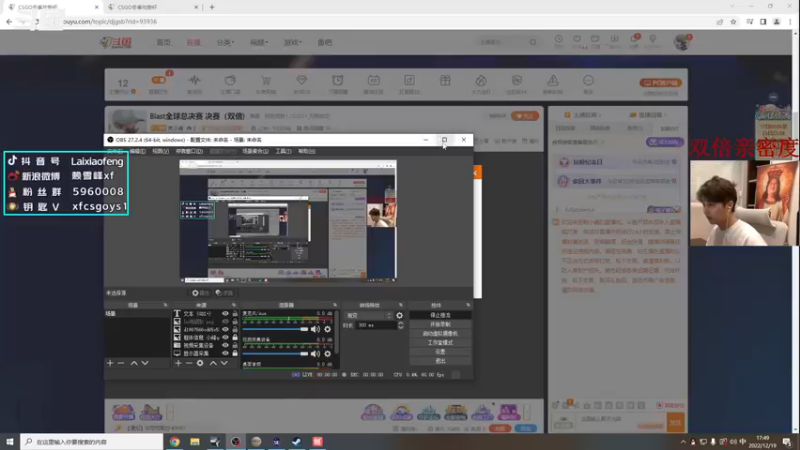This screenshot has height=450, width=800.
Task: Toggle the lock on 显示器采集 source
Action: 235,353
